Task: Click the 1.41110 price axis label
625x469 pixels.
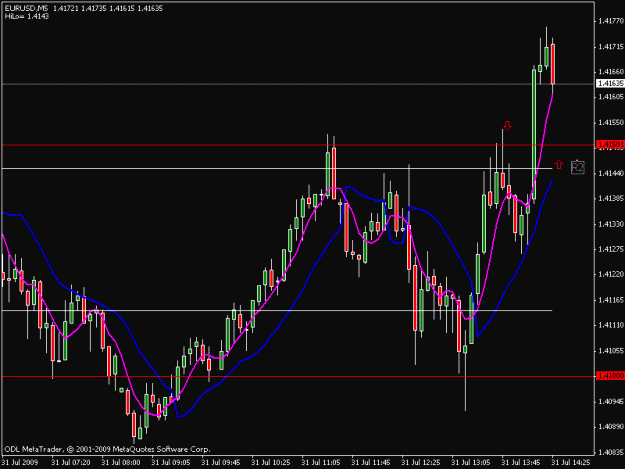Action: [611, 325]
